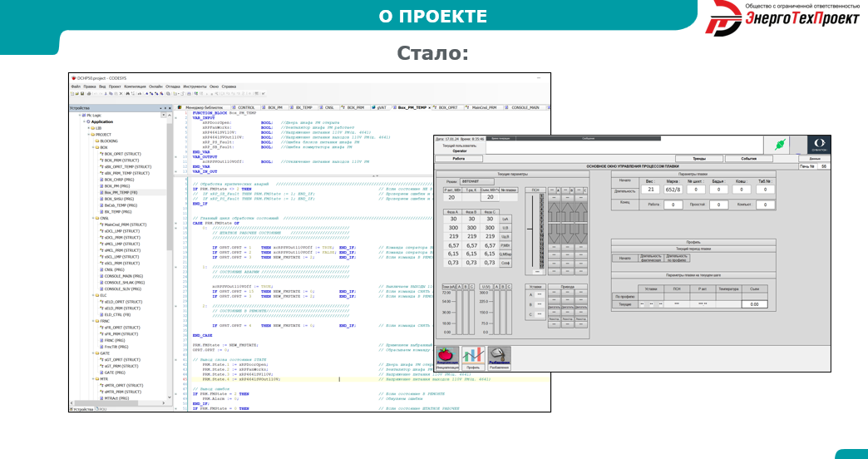Collapse the BOX folder in the tree

[92, 147]
